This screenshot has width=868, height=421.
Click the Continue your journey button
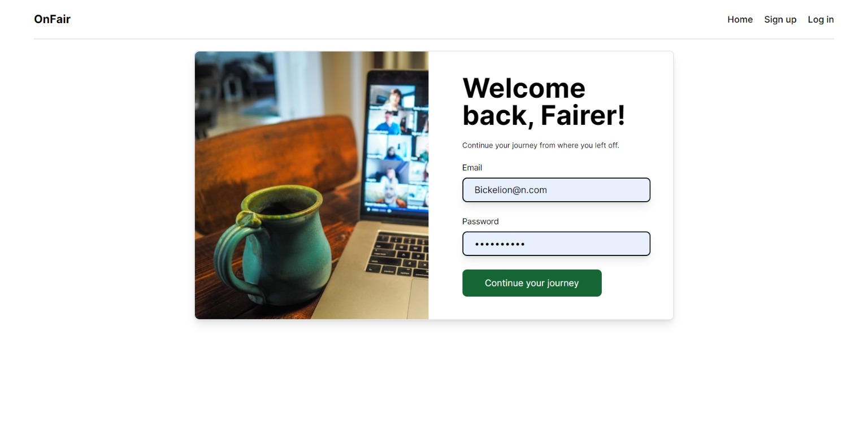[x=532, y=283]
